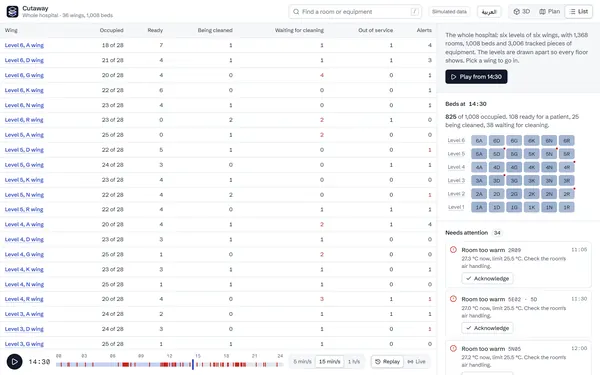Open the Level 3, G wing link
Screen dimensions: 600x375
click(24, 344)
